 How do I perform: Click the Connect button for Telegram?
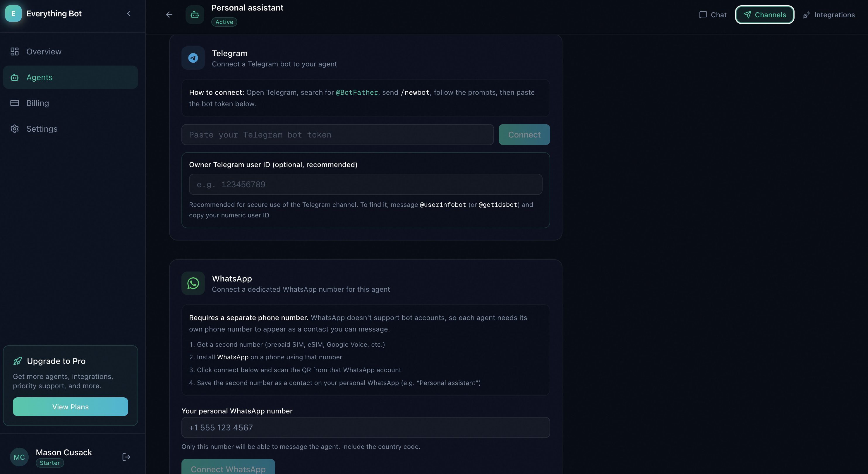coord(524,135)
